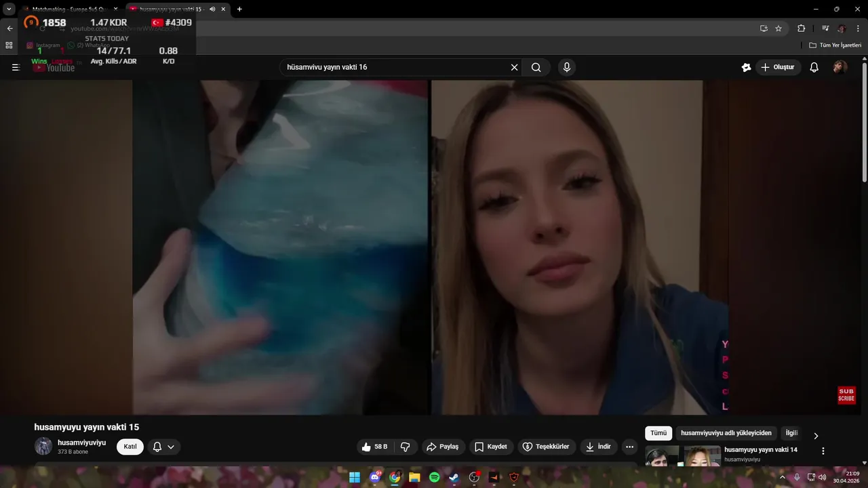Click the microphone icon in system tray
Image resolution: width=868 pixels, height=488 pixels.
(797, 477)
